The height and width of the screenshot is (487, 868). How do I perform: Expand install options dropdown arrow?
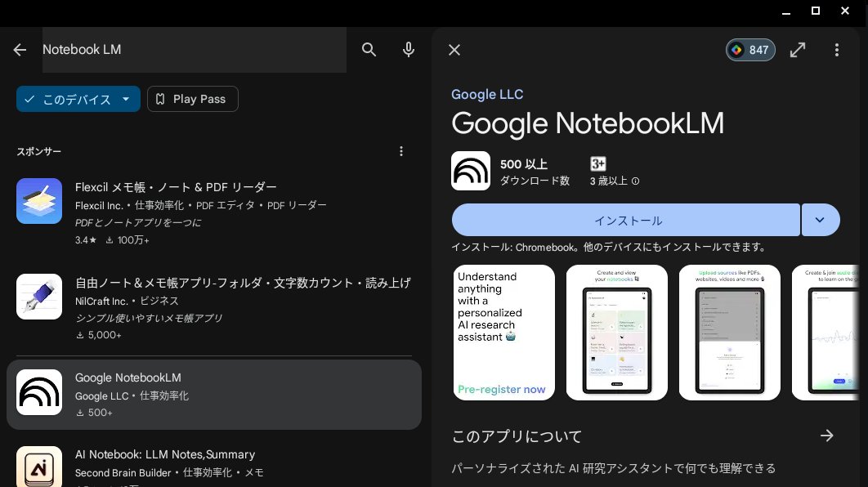(820, 221)
